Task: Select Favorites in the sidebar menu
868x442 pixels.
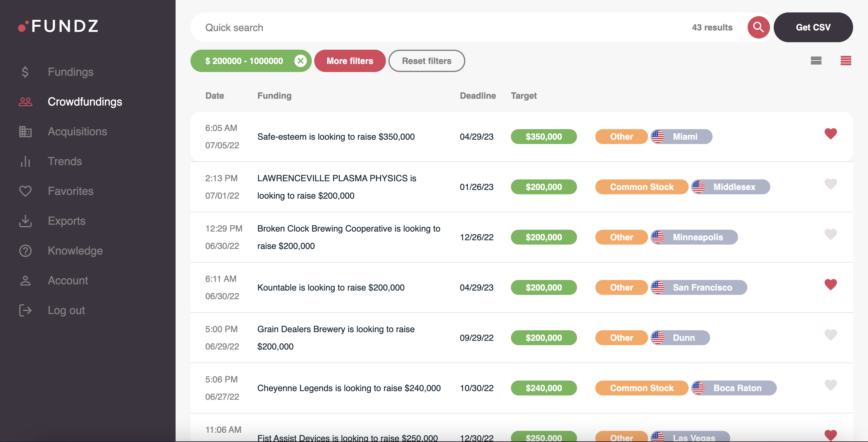Action: pos(70,191)
